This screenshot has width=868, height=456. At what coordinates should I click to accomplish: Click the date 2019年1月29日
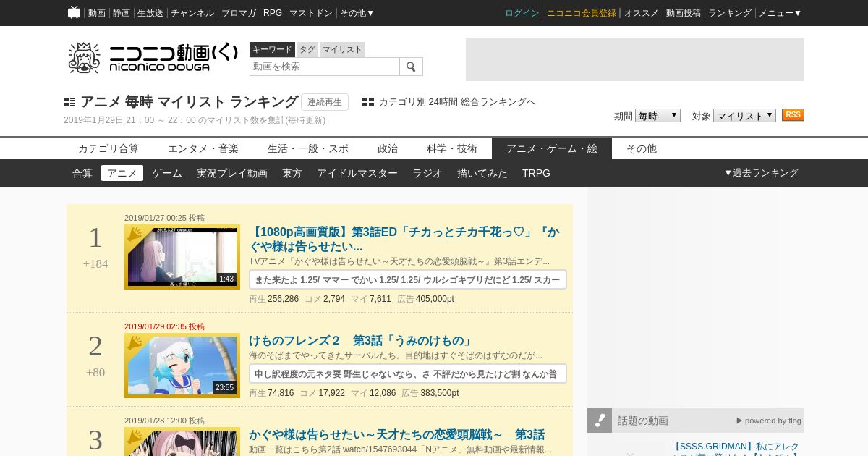93,120
